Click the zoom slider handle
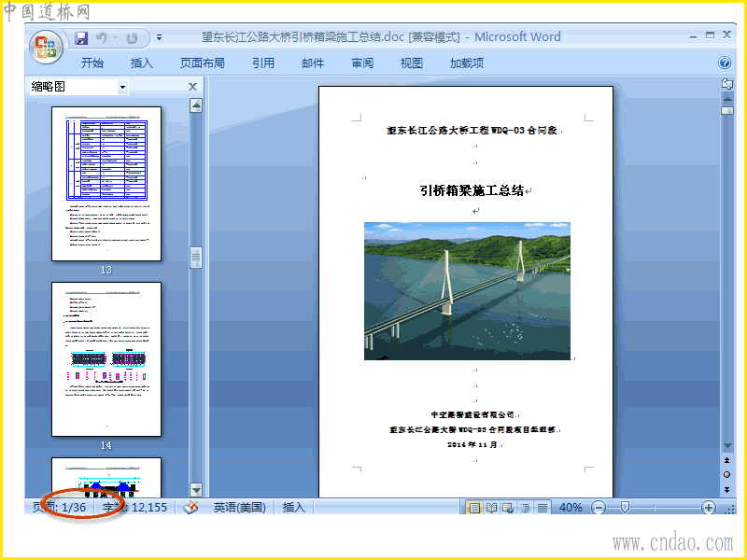The image size is (747, 560). coord(625,508)
